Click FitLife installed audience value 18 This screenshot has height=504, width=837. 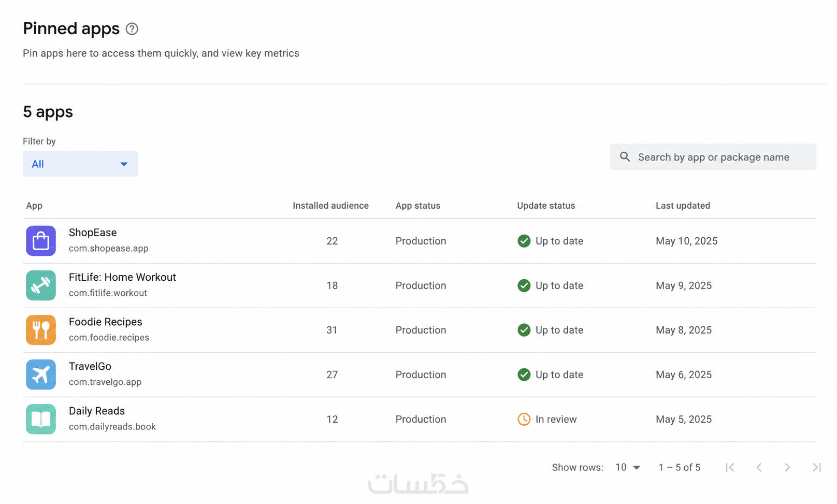click(x=332, y=285)
